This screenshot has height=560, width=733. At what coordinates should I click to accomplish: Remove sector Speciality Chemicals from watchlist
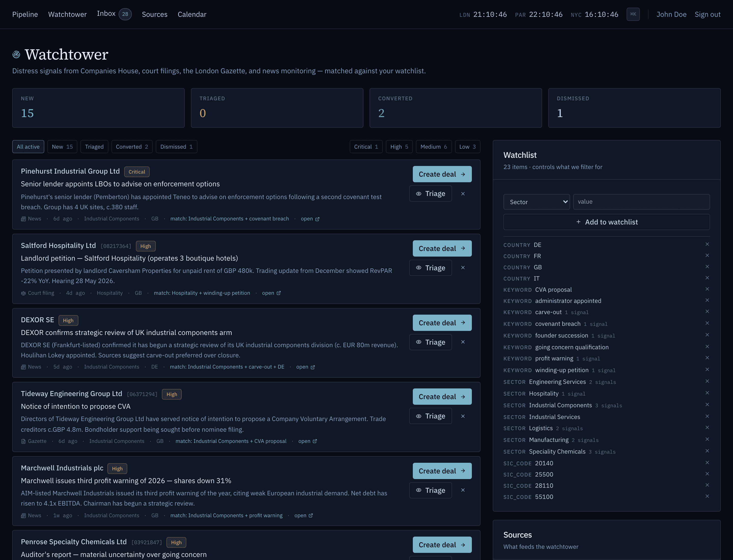coord(707,451)
